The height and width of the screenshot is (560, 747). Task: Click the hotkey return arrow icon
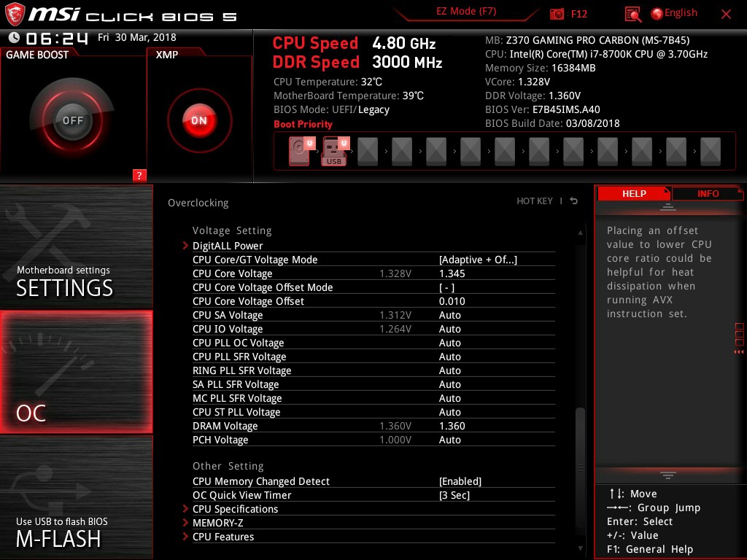pos(574,201)
